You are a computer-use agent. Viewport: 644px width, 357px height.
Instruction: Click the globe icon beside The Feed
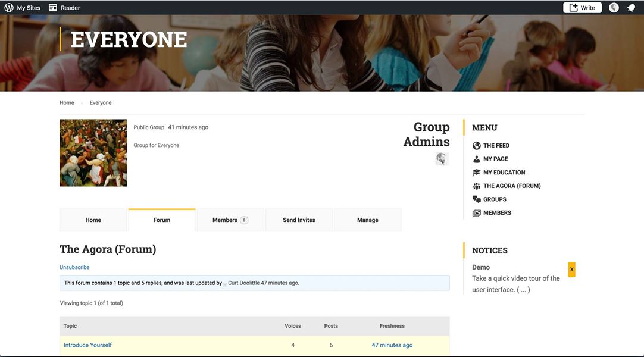[x=476, y=146]
